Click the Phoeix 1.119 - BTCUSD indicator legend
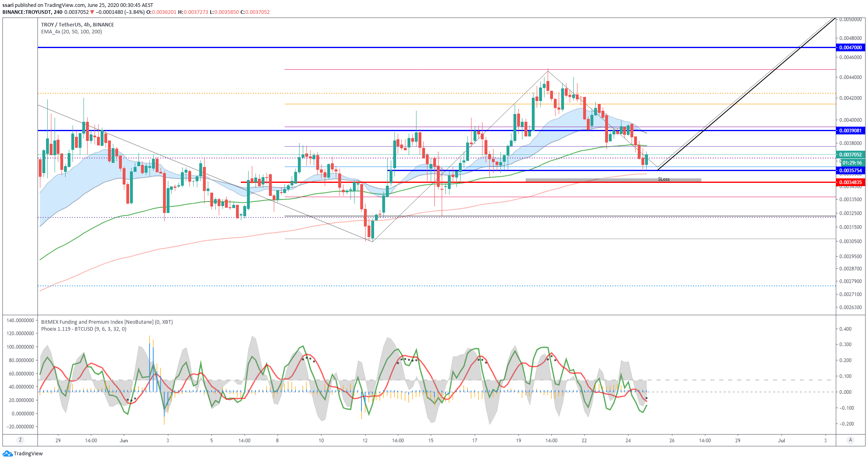Viewport: 868px width, 461px height. (84, 329)
